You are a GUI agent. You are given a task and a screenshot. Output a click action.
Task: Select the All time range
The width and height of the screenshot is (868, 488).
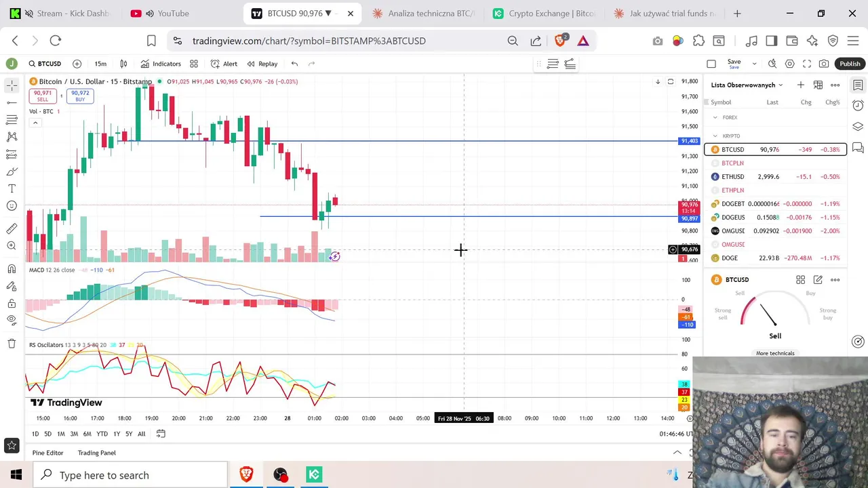141,434
